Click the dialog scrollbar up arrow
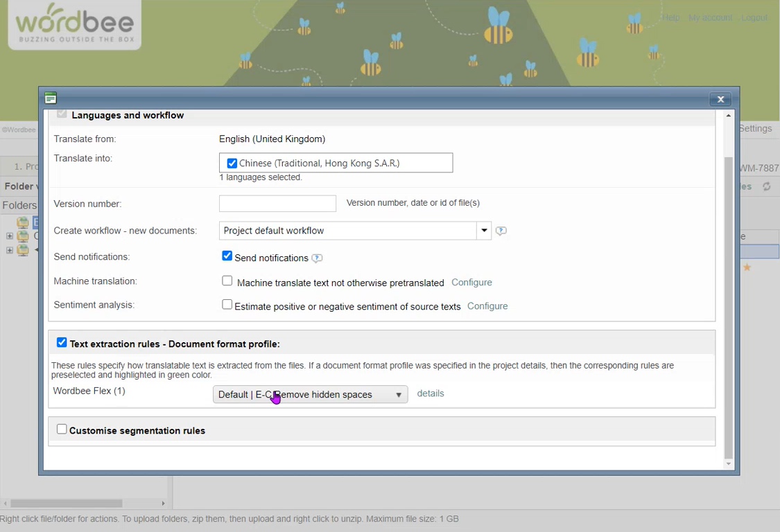 click(x=728, y=116)
